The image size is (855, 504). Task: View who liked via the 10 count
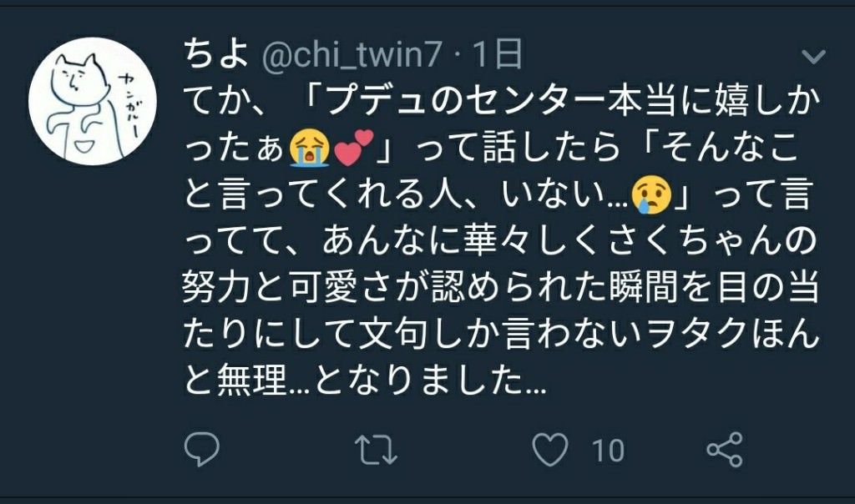click(608, 451)
